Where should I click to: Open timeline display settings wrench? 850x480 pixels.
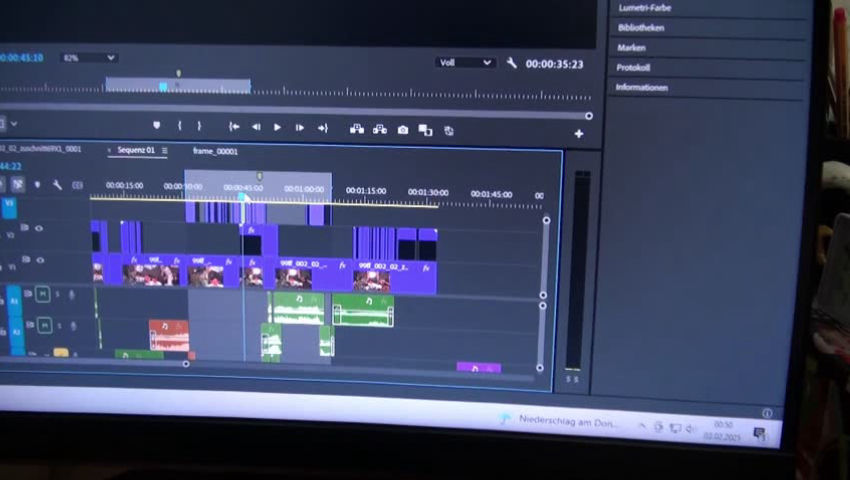pos(57,185)
